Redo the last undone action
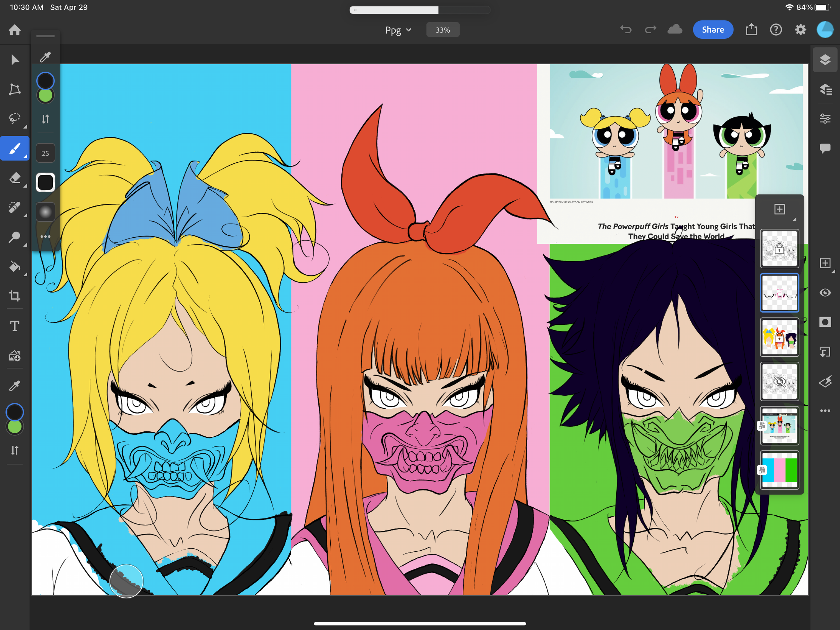The image size is (840, 630). pyautogui.click(x=650, y=30)
